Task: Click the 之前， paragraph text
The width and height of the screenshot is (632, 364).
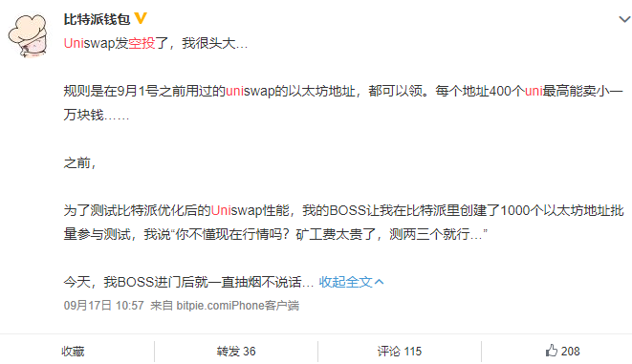Action: [79, 162]
